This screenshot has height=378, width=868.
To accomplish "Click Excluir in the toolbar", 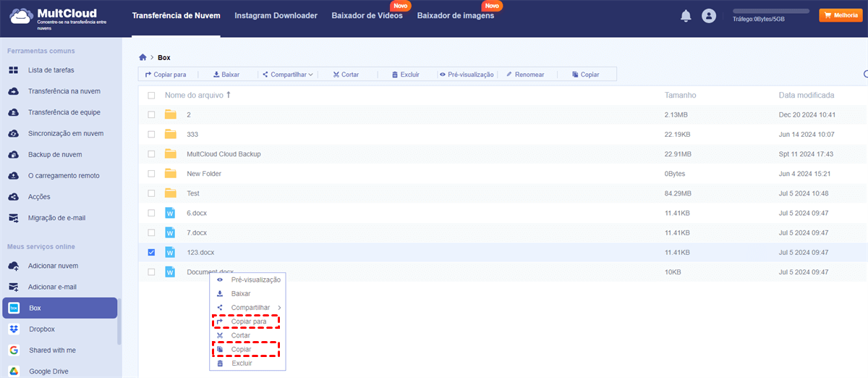I will tap(405, 75).
